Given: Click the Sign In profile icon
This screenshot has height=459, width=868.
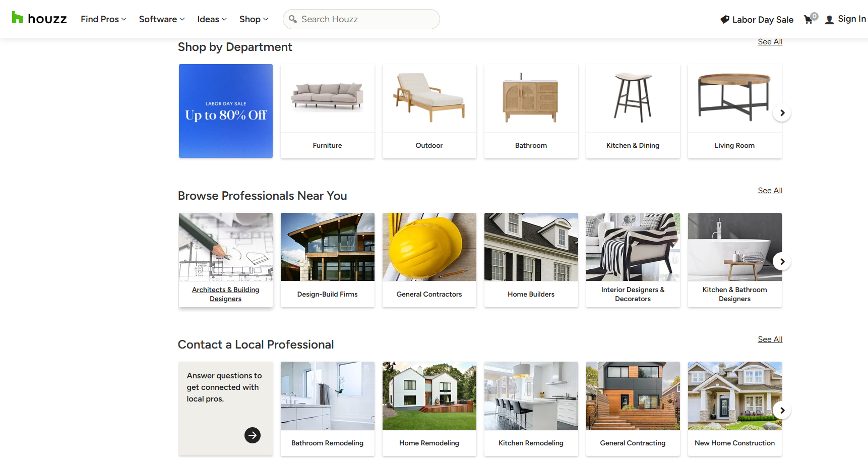Looking at the screenshot, I should (830, 19).
